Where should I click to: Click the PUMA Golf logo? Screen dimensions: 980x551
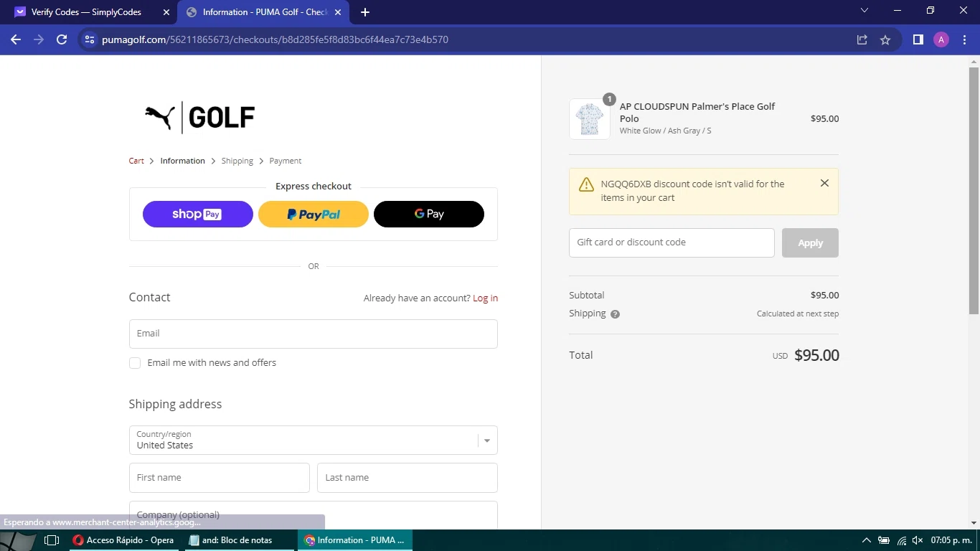tap(199, 118)
